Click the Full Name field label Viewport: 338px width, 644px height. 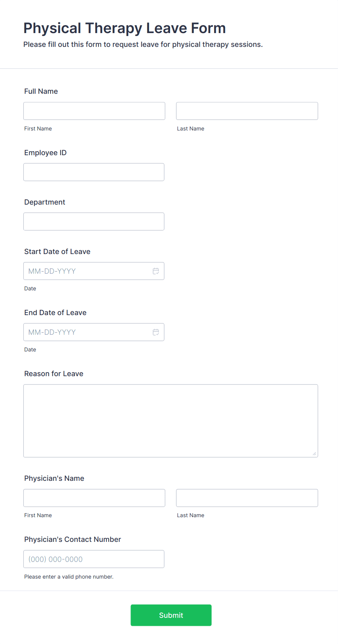(41, 91)
